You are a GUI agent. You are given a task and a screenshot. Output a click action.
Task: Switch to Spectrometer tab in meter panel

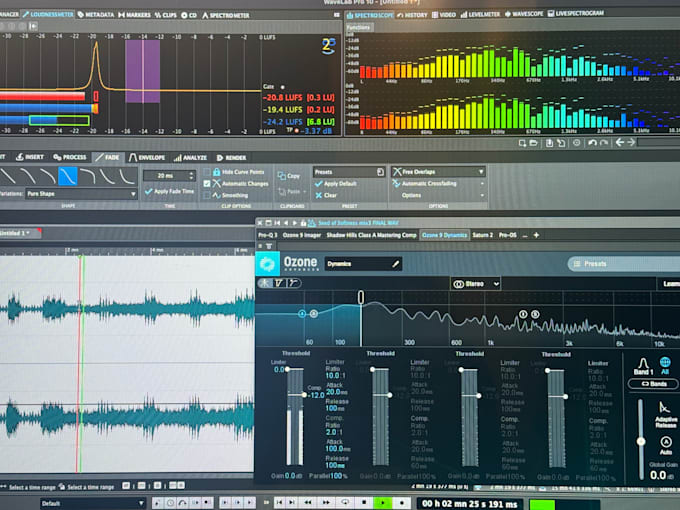(226, 15)
